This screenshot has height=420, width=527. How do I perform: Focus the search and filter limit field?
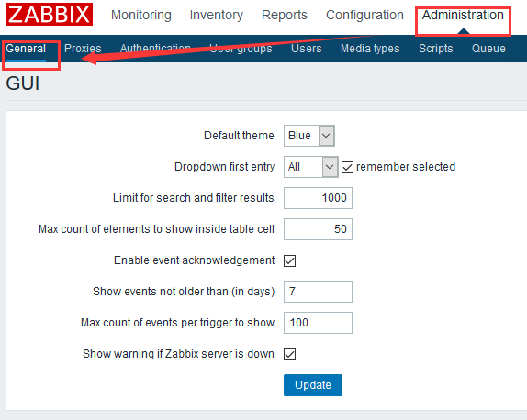(x=318, y=198)
